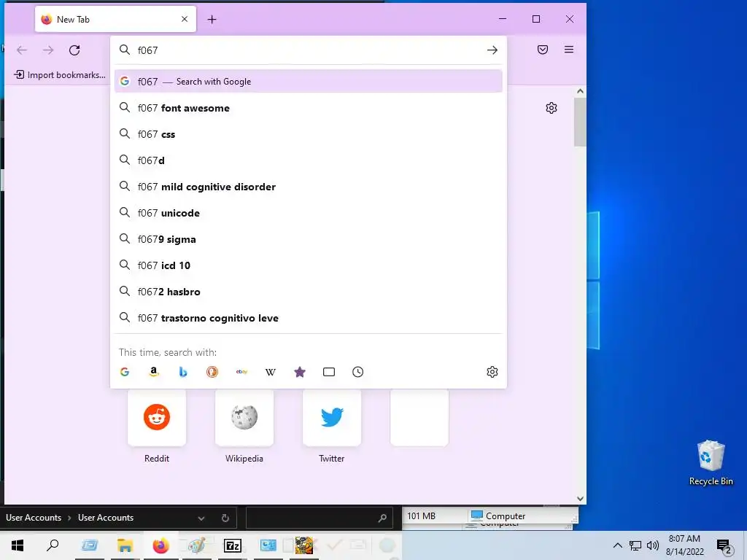The height and width of the screenshot is (560, 747).
Task: Click in the address bar text field
Action: (309, 50)
